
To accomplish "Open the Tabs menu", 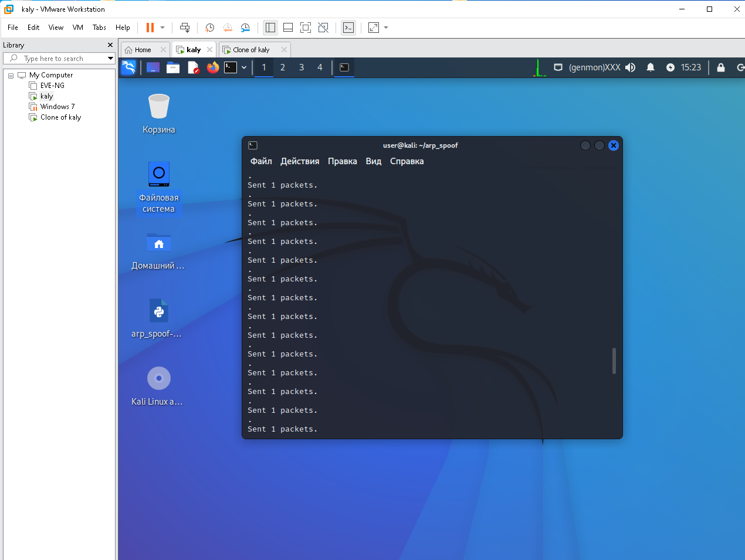I will click(99, 28).
